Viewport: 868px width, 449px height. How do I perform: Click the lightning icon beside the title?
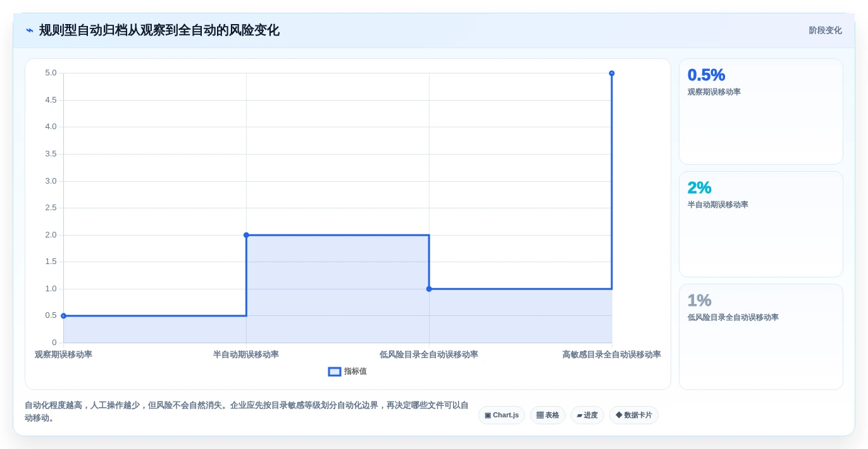click(x=30, y=30)
